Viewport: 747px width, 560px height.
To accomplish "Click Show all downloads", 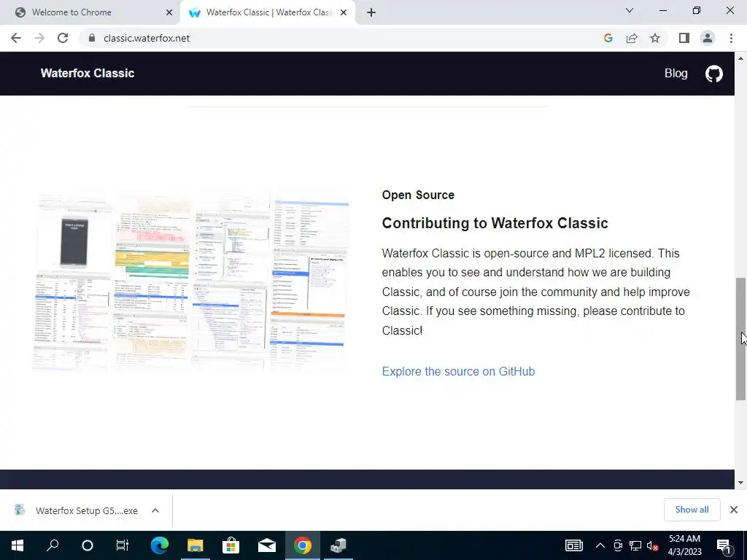I will coord(692,510).
